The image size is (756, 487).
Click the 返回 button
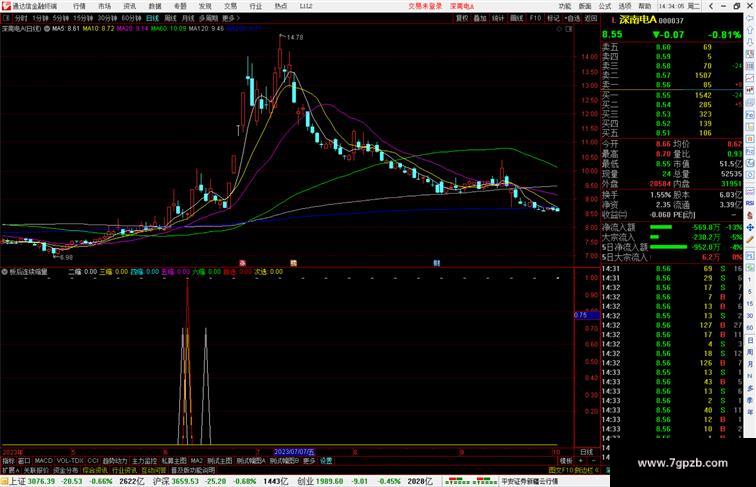coord(591,18)
